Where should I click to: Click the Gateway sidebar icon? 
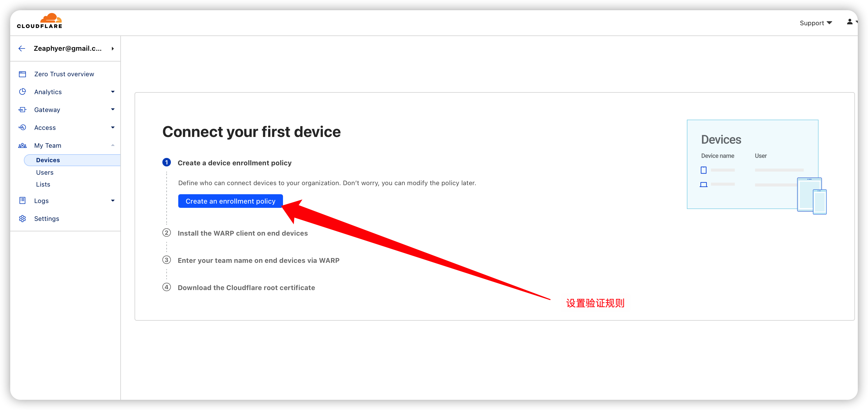coord(22,109)
